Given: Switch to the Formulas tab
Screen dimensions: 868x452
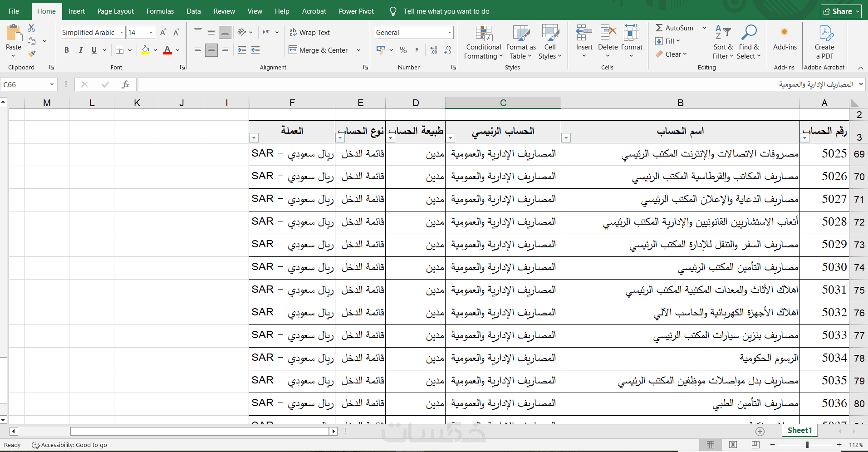Looking at the screenshot, I should [x=160, y=11].
